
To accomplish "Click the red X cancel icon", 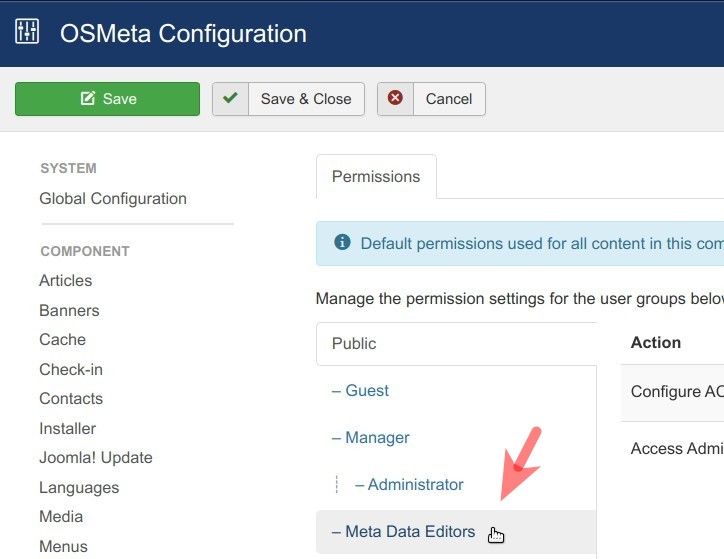I will (x=395, y=98).
